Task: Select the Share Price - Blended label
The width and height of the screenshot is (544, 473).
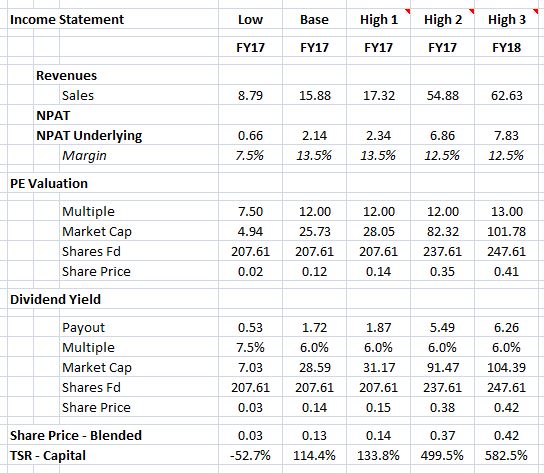Action: (76, 436)
